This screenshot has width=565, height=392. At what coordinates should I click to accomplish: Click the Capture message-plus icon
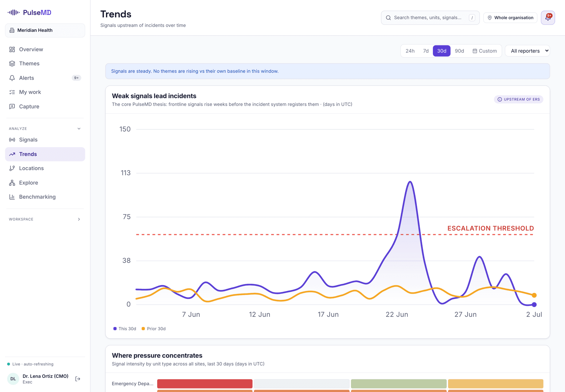12,107
